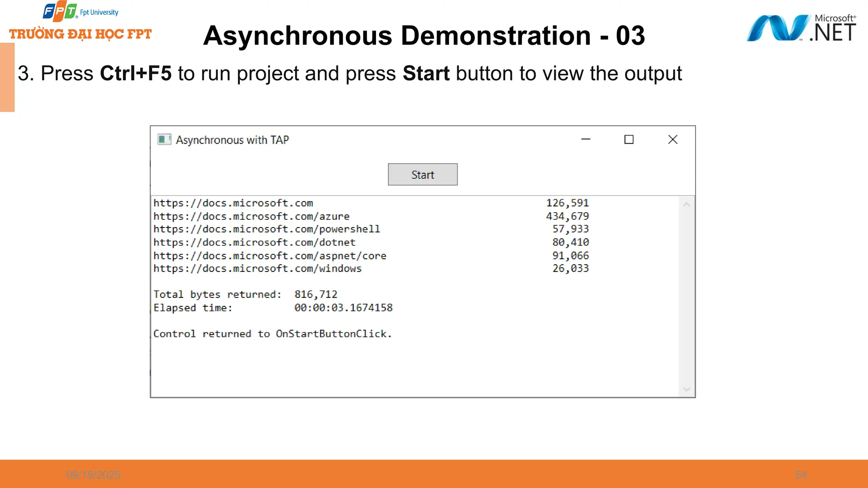Viewport: 868px width, 488px height.
Task: Select the docs.microsoft.com/powershell URL line
Action: (267, 229)
